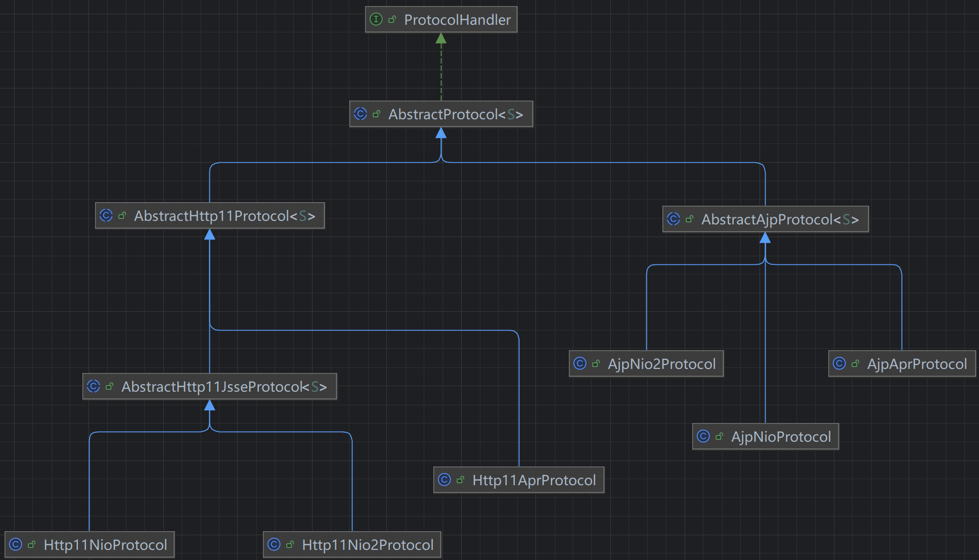The height and width of the screenshot is (560, 979).
Task: Select the ProtocolHandler node label
Action: 457,20
